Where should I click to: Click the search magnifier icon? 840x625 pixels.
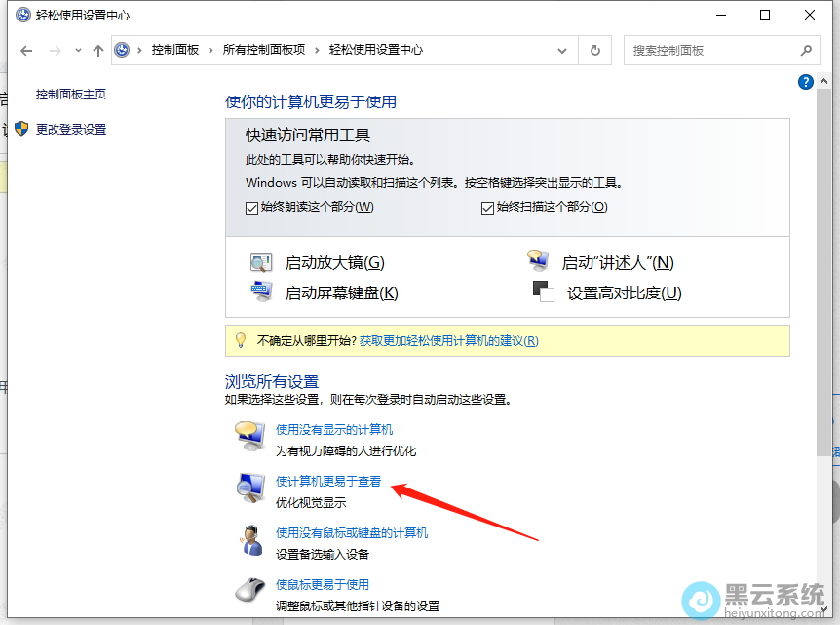(806, 51)
